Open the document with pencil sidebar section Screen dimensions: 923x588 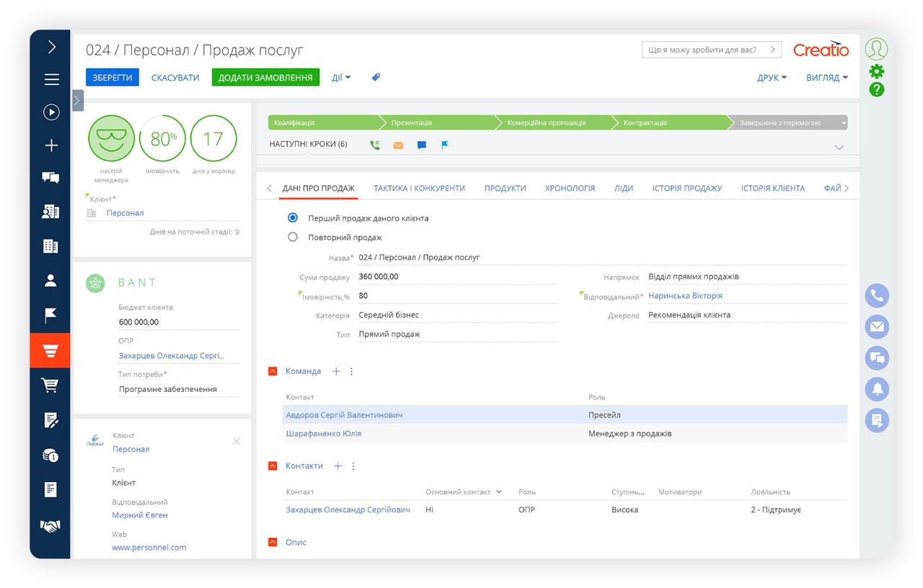coord(50,420)
